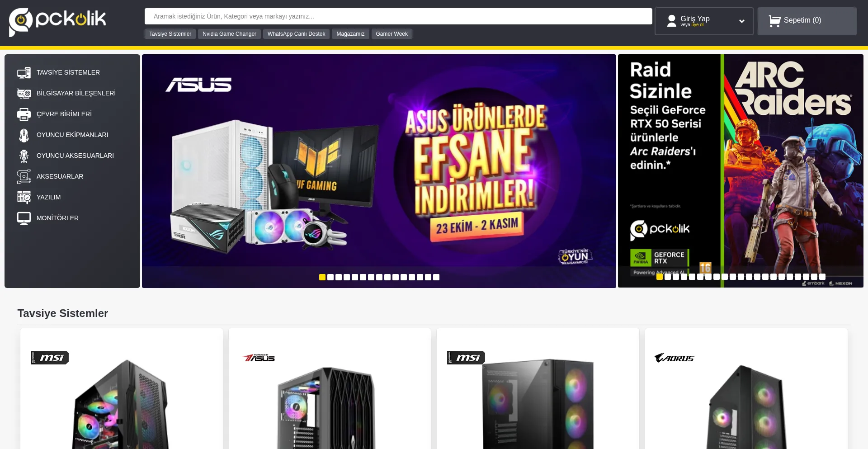Viewport: 868px width, 449px height.
Task: Click the Yazılım sidebar icon
Action: tap(24, 197)
